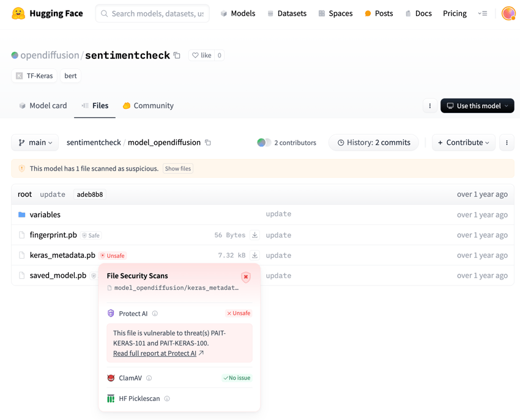Screen dimensions: 520x420
Task: Switch to the Files tab
Action: [95, 106]
